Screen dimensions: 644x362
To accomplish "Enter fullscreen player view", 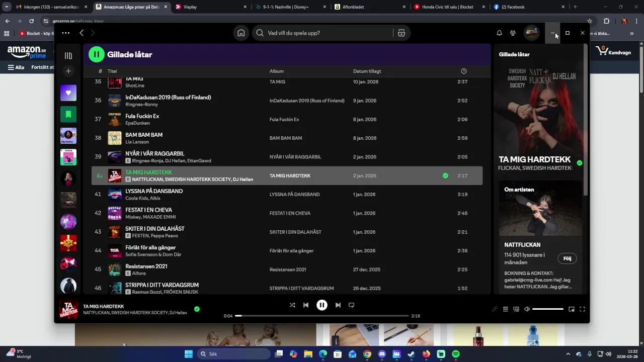I will click(582, 309).
